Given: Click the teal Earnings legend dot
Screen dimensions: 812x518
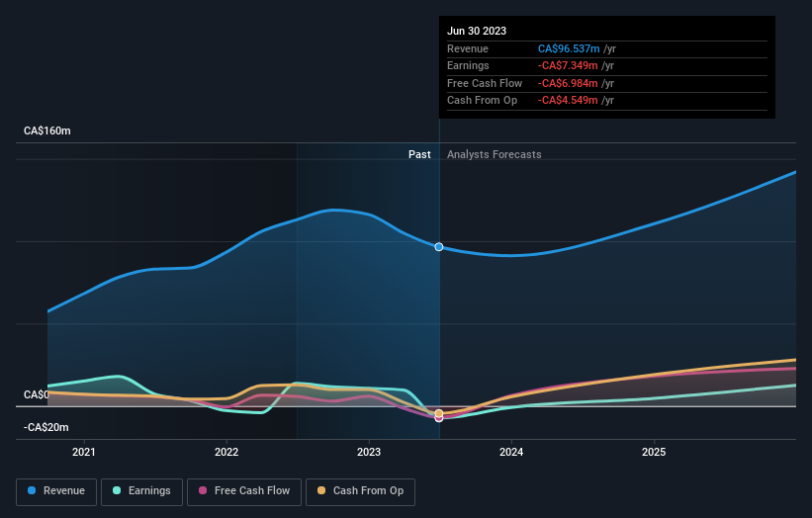Looking at the screenshot, I should click(117, 490).
